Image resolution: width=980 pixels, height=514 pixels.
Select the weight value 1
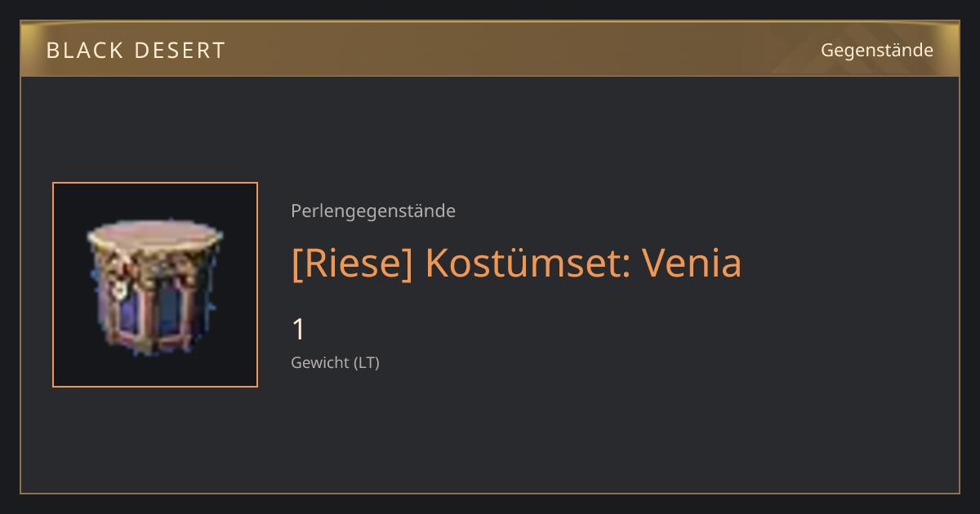pyautogui.click(x=298, y=330)
